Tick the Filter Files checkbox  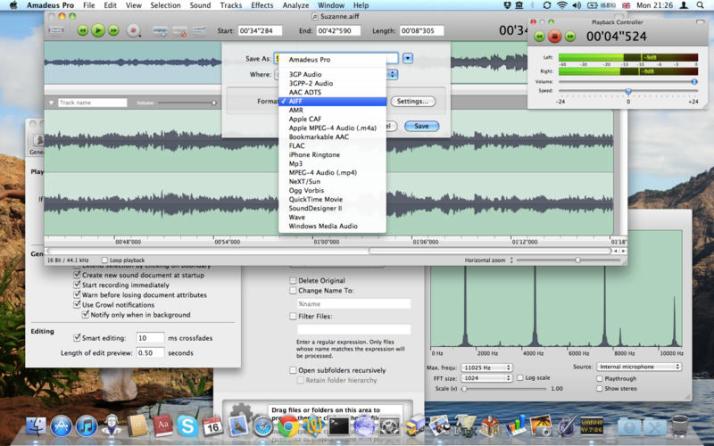(293, 316)
